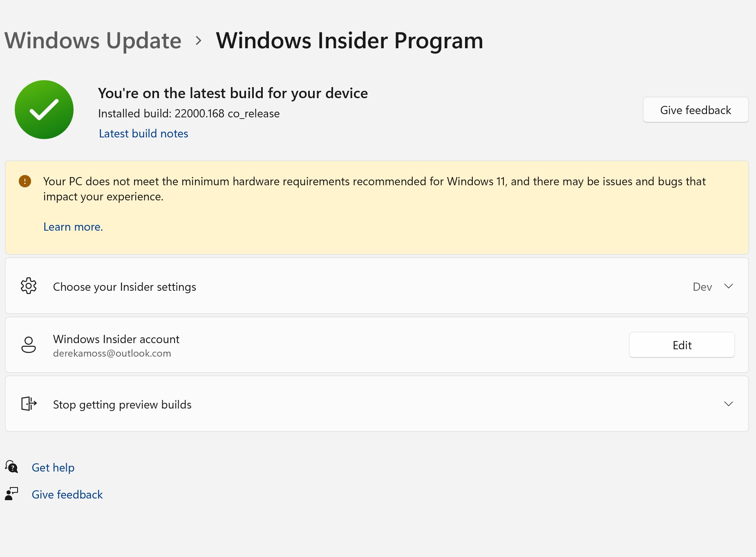The image size is (756, 557).
Task: Go back to Windows Update breadcrumb
Action: (93, 40)
